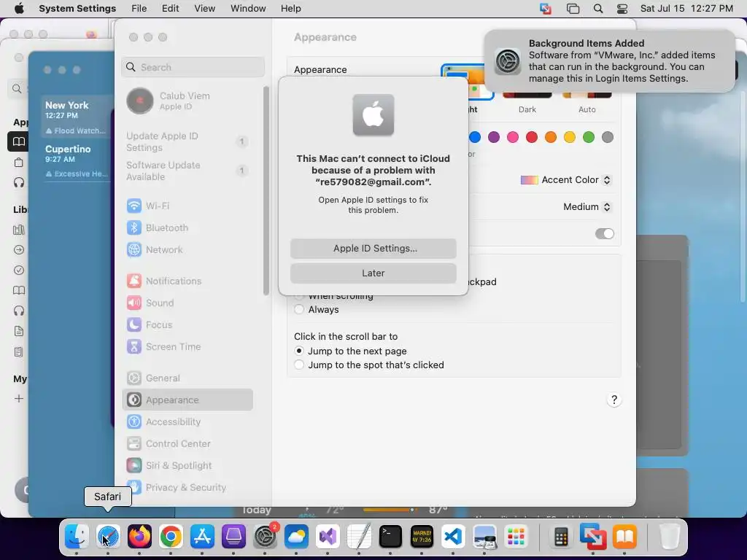This screenshot has height=560, width=747.
Task: Open Visual Studio Code from the Dock
Action: click(x=453, y=537)
